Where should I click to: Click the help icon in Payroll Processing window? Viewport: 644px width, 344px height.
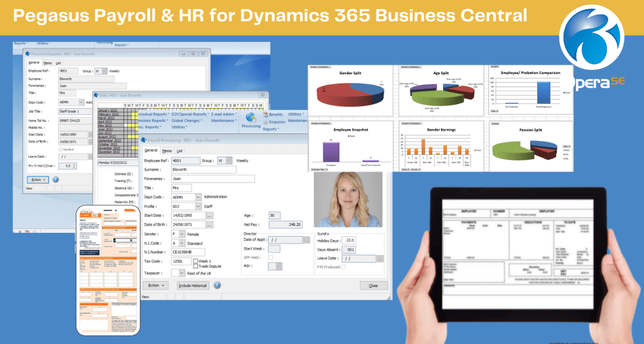(x=217, y=285)
